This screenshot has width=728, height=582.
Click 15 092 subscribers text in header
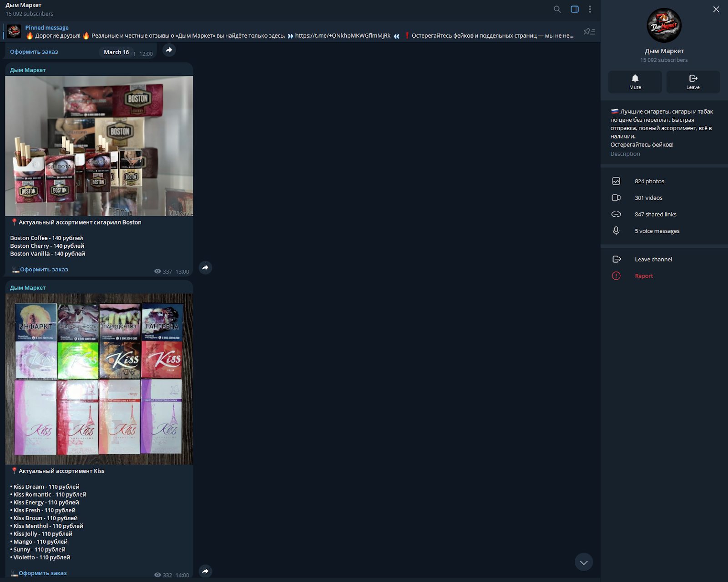(x=29, y=14)
